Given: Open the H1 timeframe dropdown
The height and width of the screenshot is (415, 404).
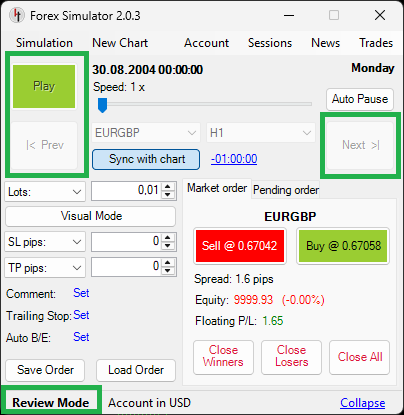Looking at the screenshot, I should (x=261, y=133).
